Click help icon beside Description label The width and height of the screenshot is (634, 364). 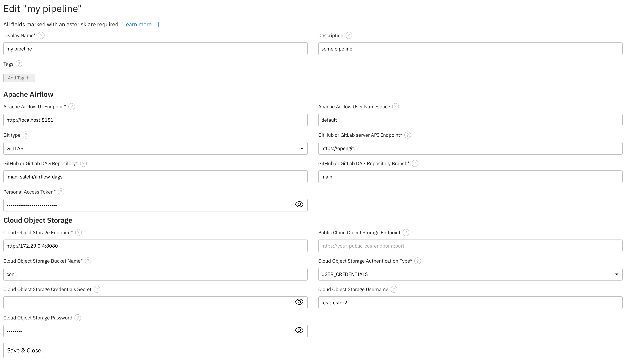pos(349,35)
